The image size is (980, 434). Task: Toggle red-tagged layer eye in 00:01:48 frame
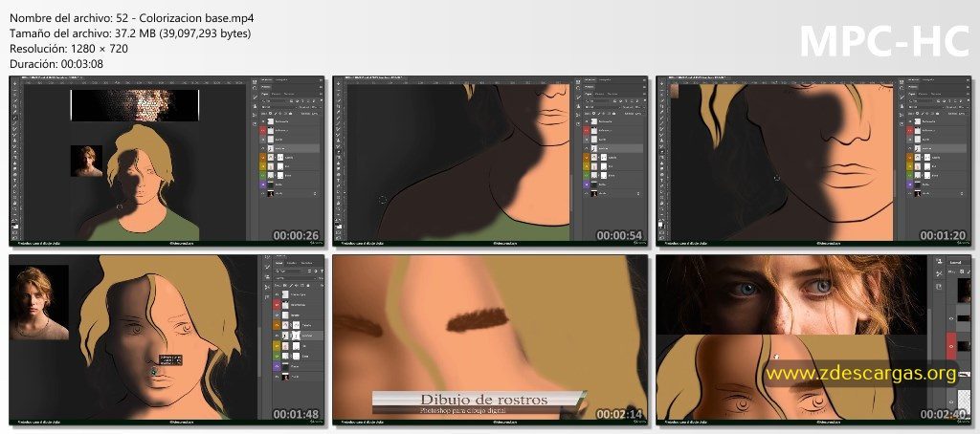[x=277, y=304]
